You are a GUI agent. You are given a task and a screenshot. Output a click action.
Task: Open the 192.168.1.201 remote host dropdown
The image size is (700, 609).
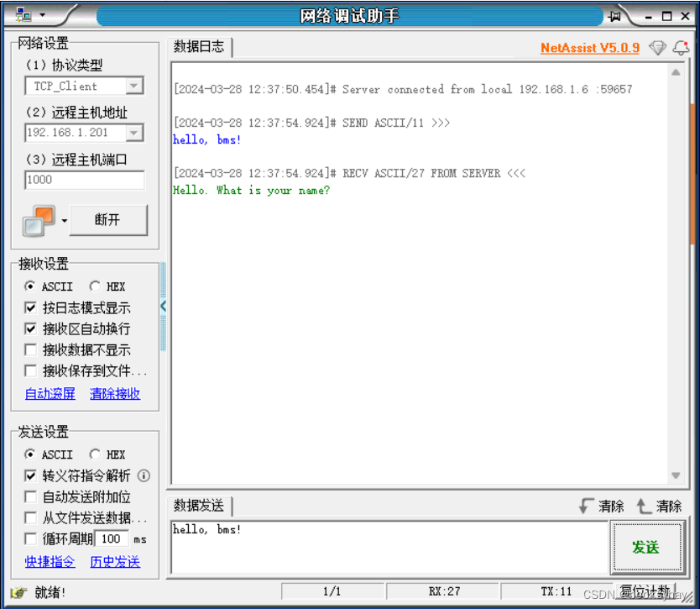pyautogui.click(x=134, y=132)
